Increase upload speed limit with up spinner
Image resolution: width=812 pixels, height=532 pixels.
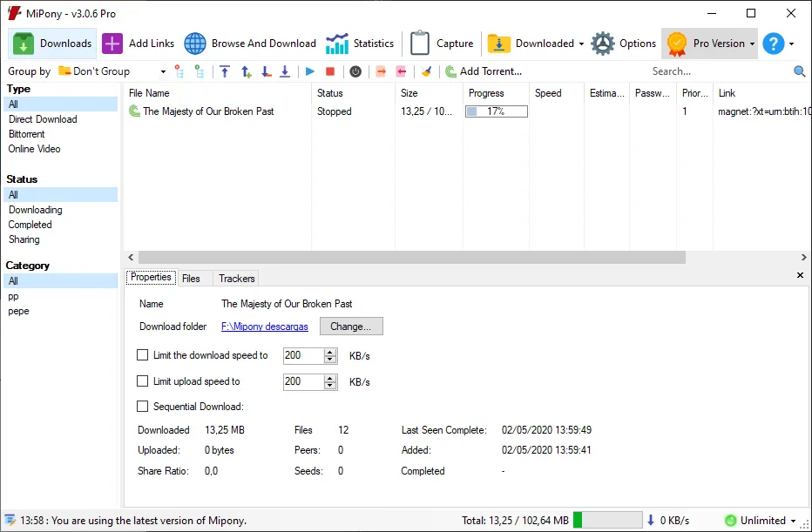[330, 378]
